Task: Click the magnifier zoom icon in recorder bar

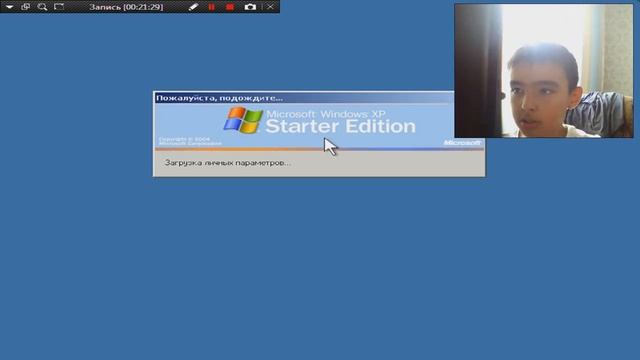Action: [42, 7]
